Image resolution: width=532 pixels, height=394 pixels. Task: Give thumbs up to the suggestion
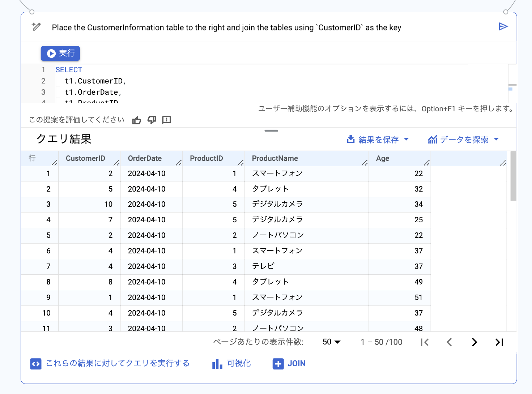click(137, 120)
